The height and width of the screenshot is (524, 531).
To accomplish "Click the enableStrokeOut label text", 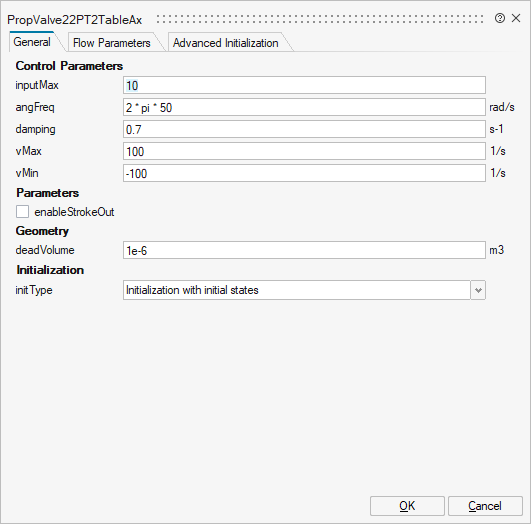I will coord(74,212).
